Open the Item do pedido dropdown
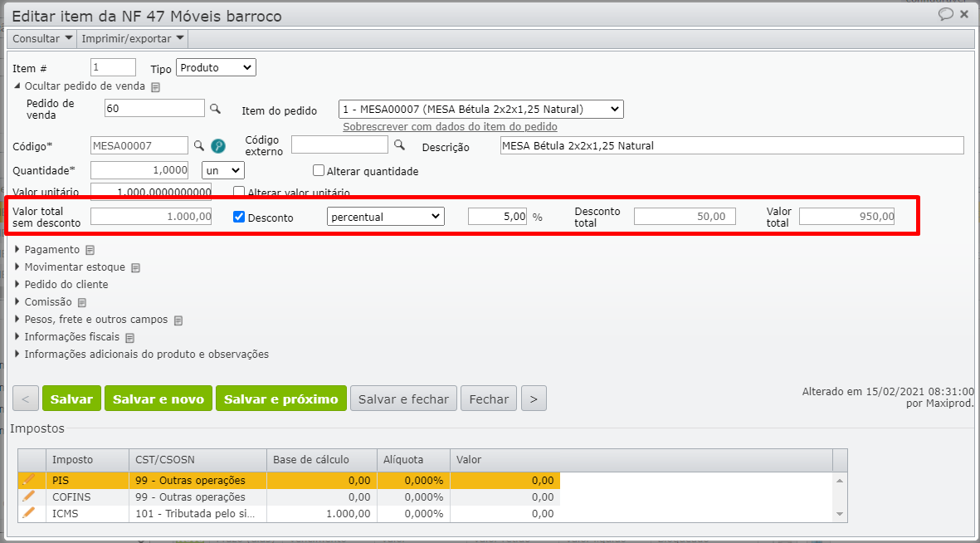980x543 pixels. [x=481, y=109]
